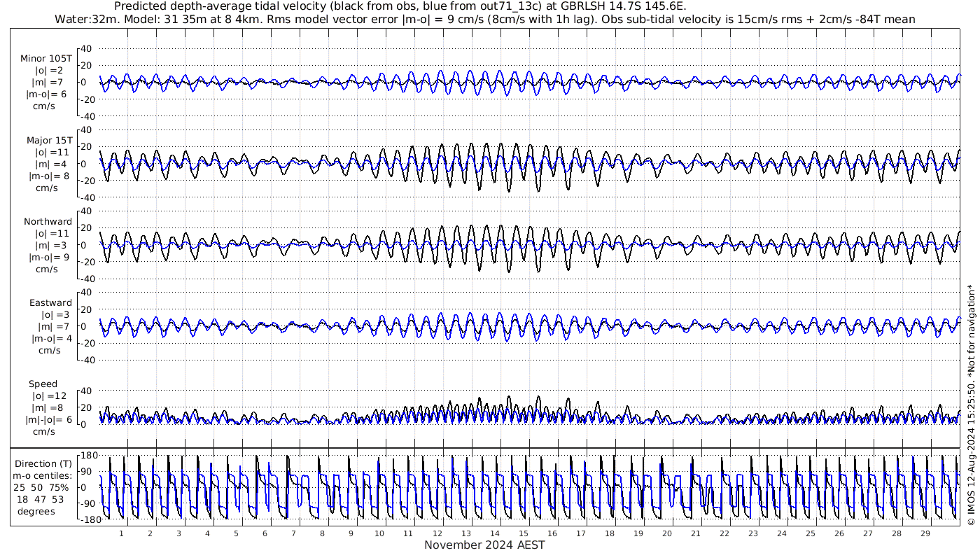Click the 'm-o centiles:' label
This screenshot has height=560, width=980.
(x=43, y=475)
